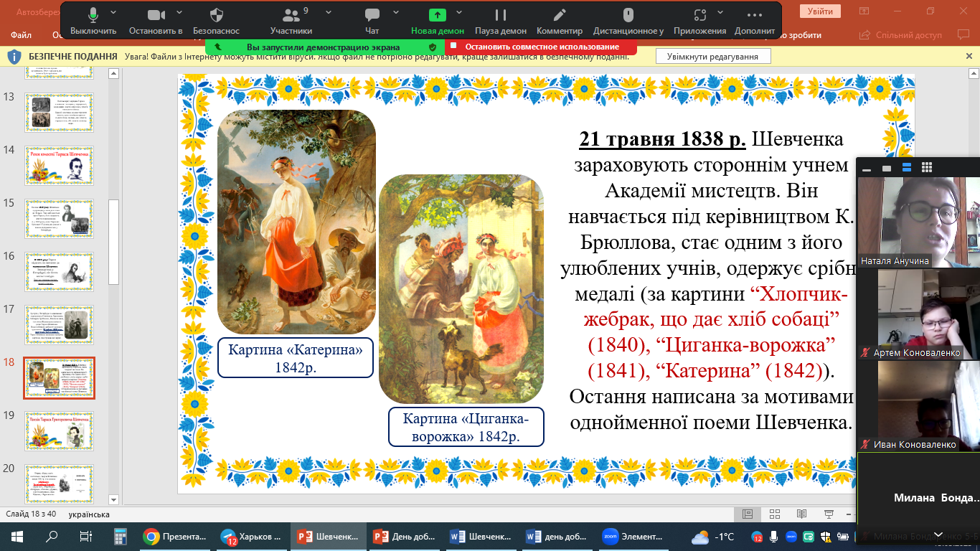The height and width of the screenshot is (551, 980).
Task: Click slide panel scroll-down arrow
Action: [113, 499]
